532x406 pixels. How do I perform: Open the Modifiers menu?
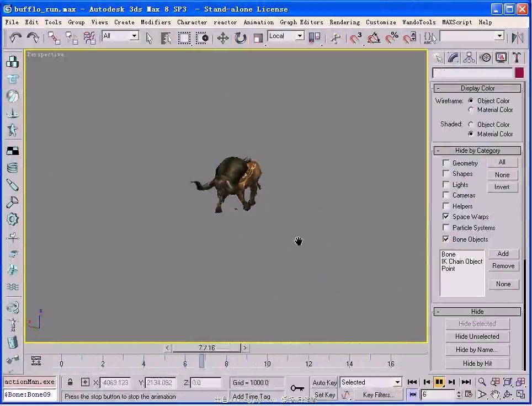coord(156,22)
